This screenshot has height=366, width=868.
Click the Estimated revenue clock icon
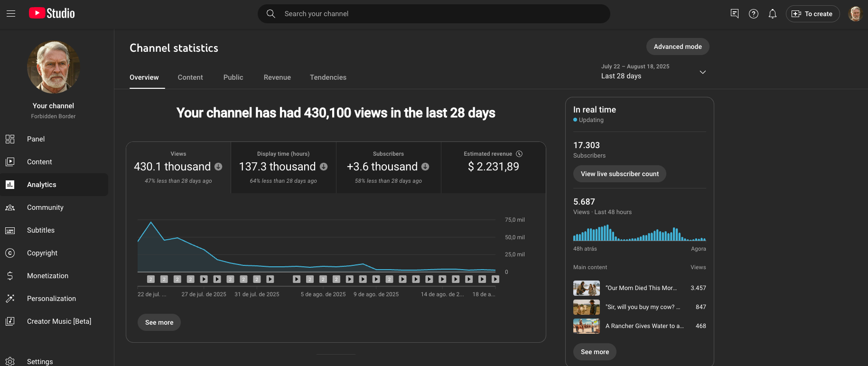point(519,154)
